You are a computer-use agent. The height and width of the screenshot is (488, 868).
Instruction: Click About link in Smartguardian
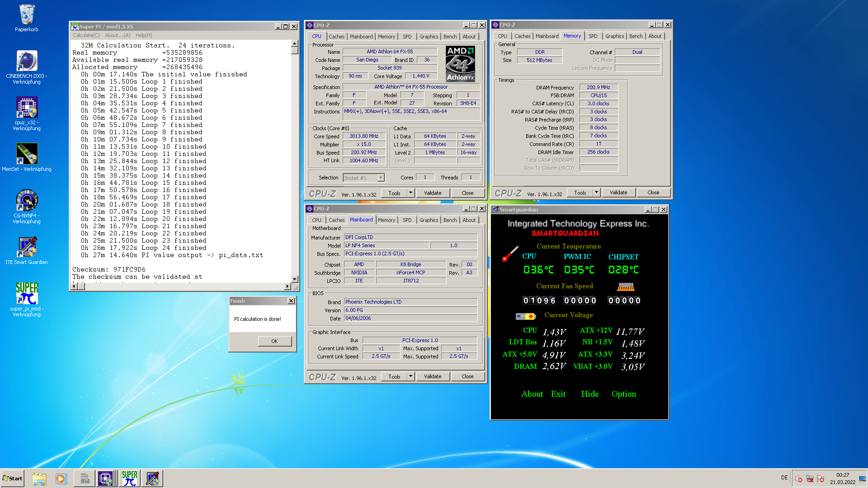tap(532, 394)
